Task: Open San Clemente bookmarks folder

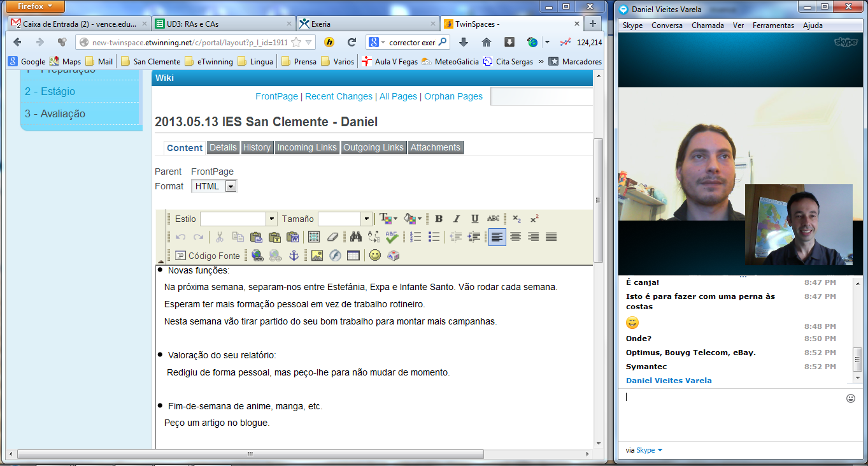Action: (150, 62)
